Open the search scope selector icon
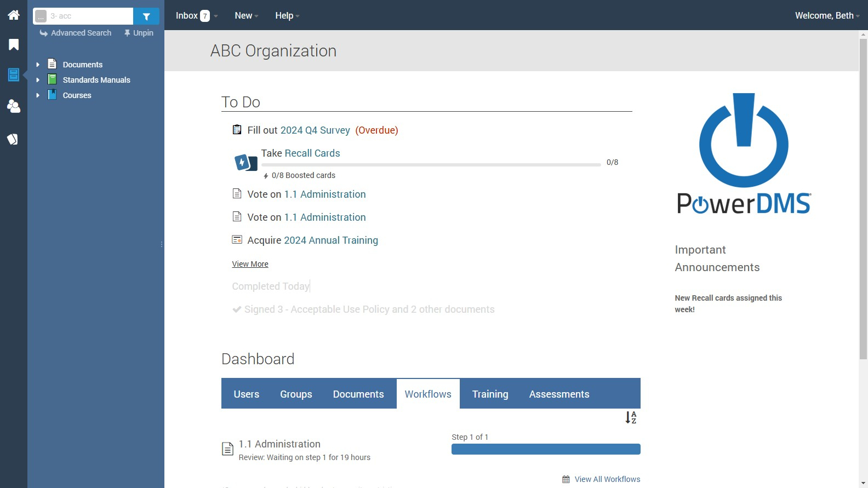The image size is (868, 488). (x=41, y=16)
